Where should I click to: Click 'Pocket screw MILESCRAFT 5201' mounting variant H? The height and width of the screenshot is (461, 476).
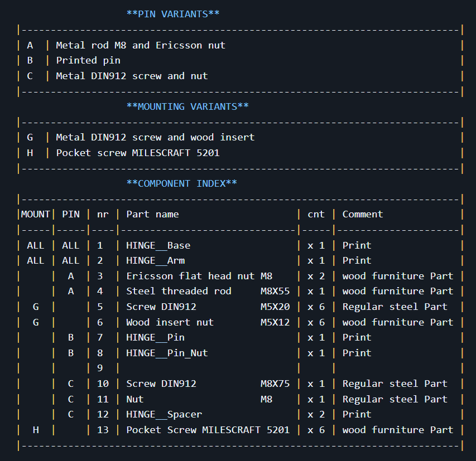(138, 152)
